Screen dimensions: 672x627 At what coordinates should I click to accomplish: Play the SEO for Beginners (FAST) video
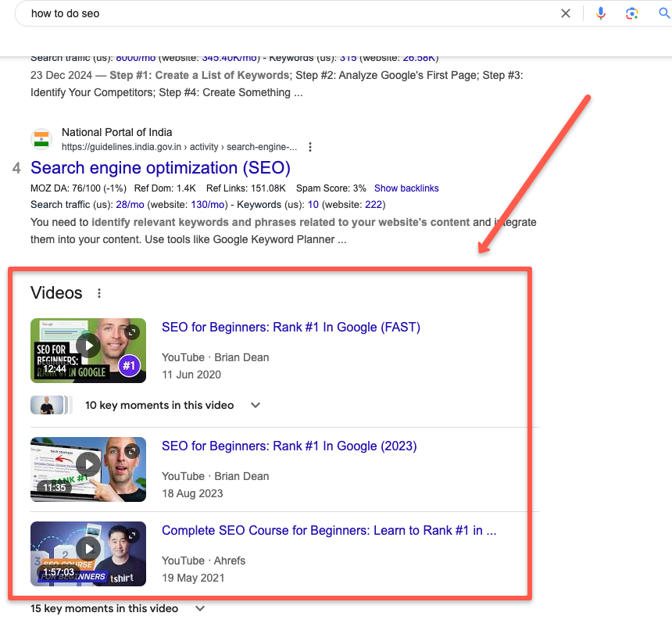(88, 345)
